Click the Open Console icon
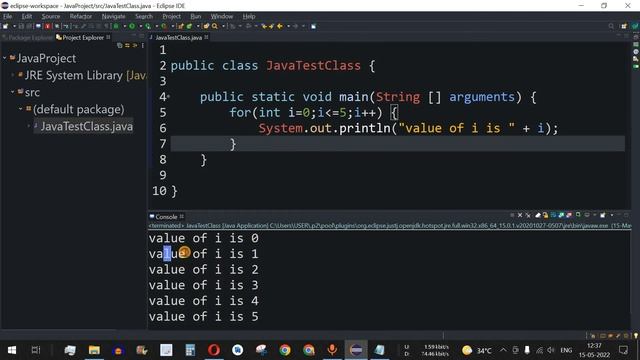This screenshot has width=640, height=360. [x=603, y=215]
